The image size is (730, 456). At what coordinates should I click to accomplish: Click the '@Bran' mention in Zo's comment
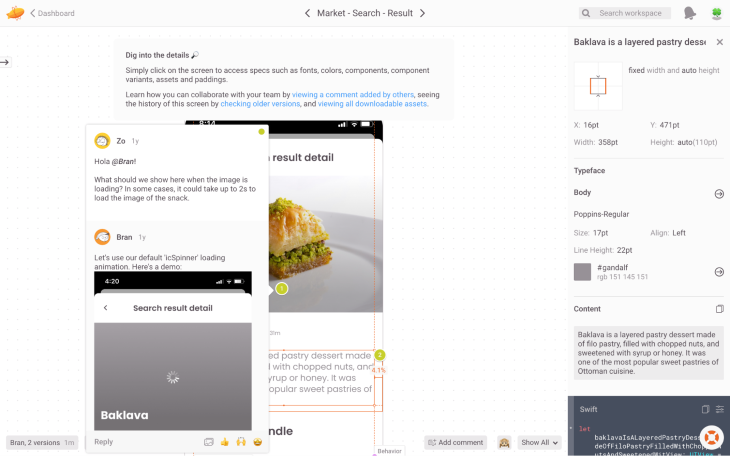point(123,162)
